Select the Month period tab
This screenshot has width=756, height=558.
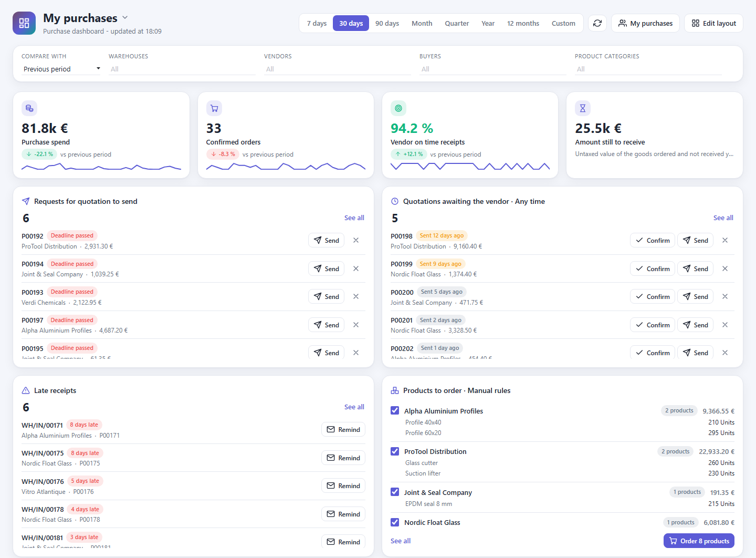(422, 23)
